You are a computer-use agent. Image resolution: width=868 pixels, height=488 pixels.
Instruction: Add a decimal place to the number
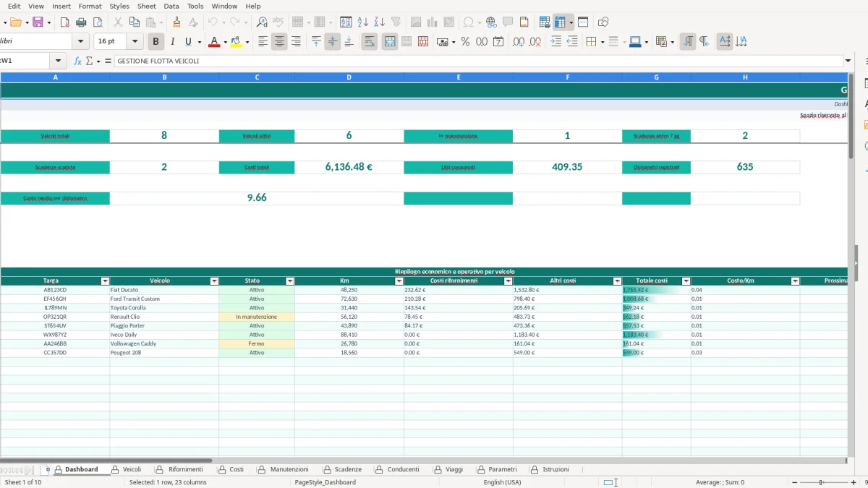point(519,42)
